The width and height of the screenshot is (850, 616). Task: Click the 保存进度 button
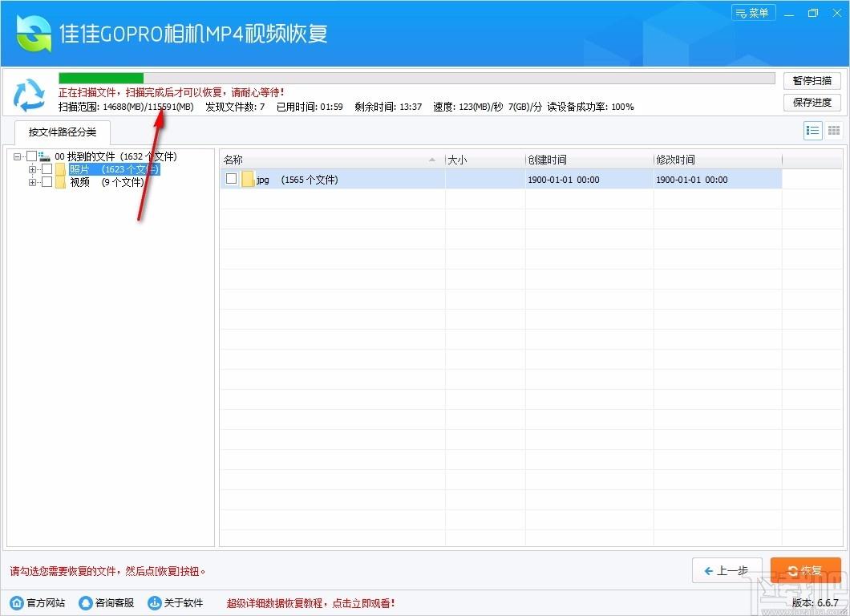coord(812,103)
